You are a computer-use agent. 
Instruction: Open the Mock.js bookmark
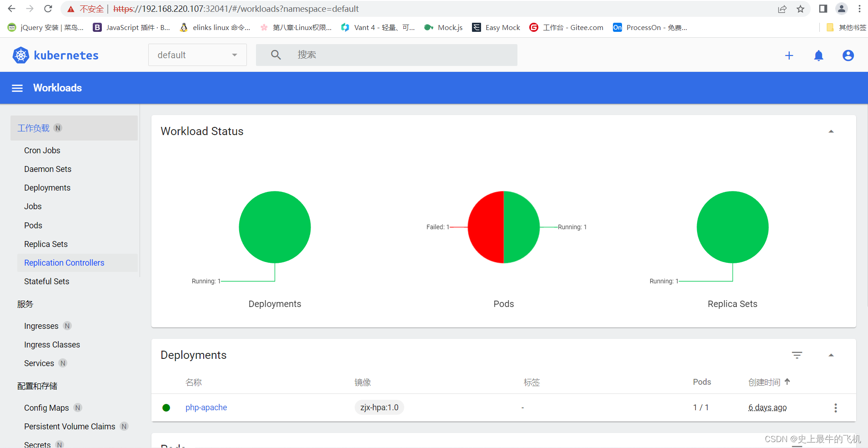443,27
